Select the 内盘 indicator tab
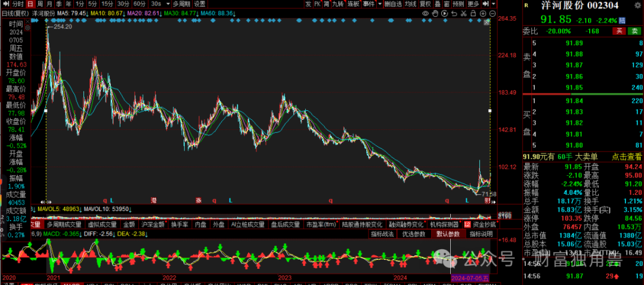Viewport: 644px width, 285px height. click(200, 225)
